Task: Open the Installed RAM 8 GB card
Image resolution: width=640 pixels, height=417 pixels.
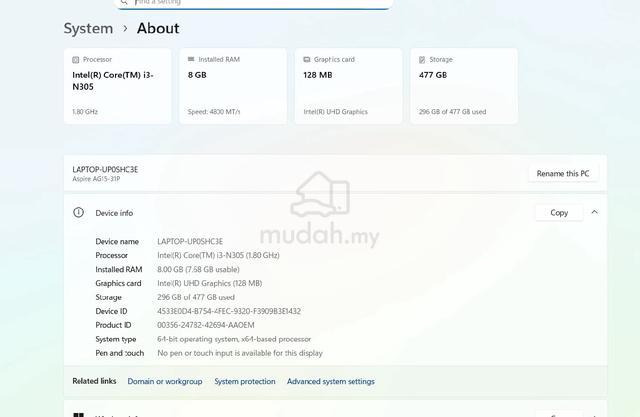Action: [233, 86]
